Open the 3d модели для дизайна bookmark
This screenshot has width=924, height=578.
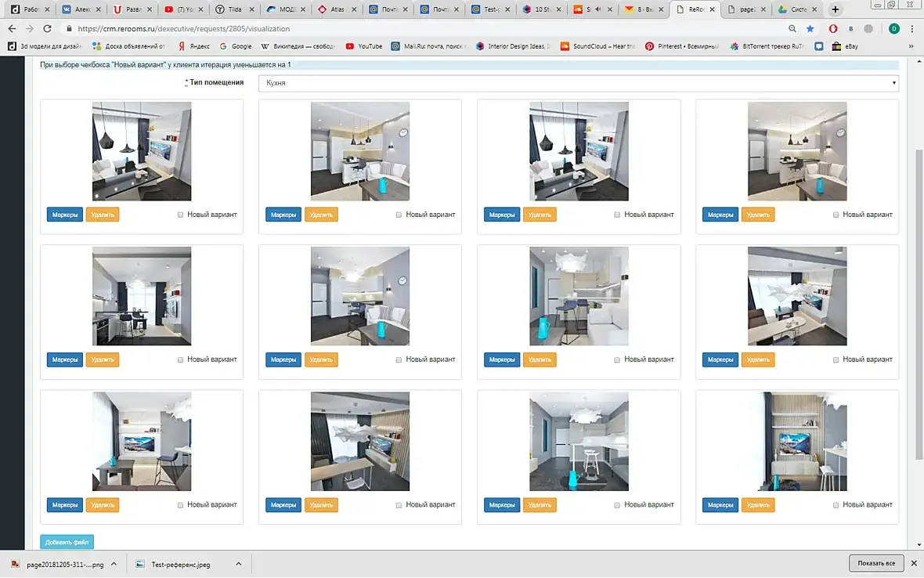45,46
